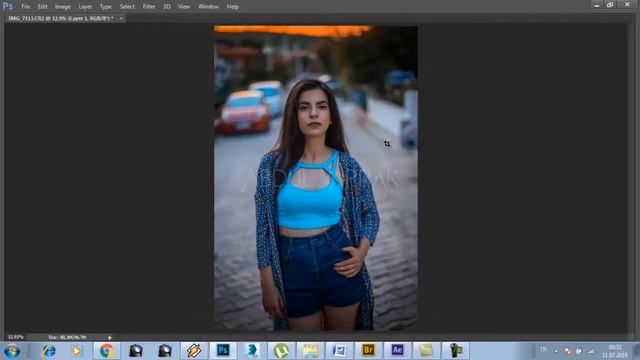Minimize the Photoshop window

[597, 5]
